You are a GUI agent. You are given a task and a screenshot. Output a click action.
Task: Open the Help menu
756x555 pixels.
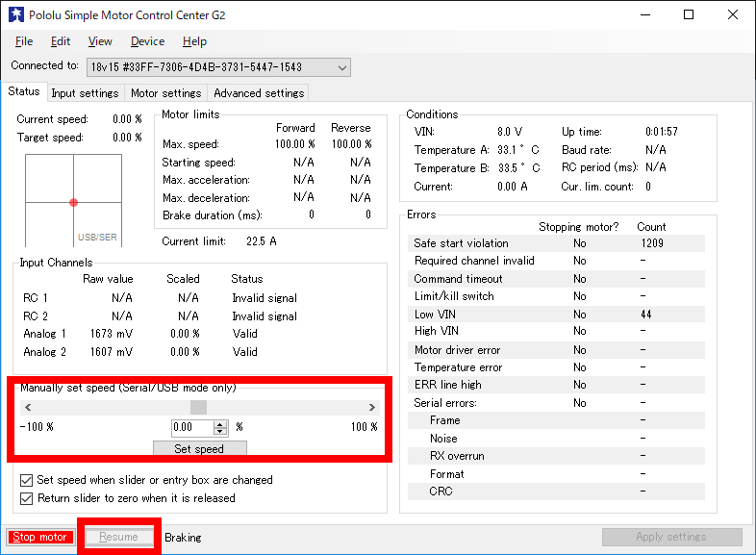pyautogui.click(x=195, y=41)
